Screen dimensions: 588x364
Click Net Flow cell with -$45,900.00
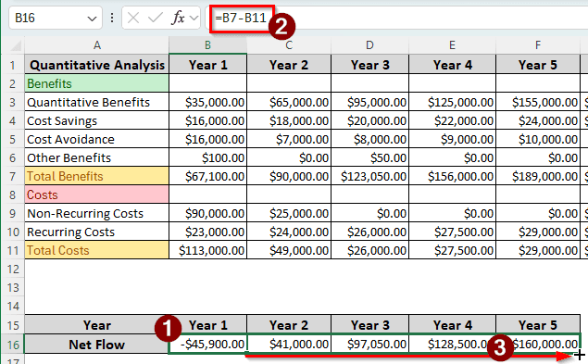208,345
